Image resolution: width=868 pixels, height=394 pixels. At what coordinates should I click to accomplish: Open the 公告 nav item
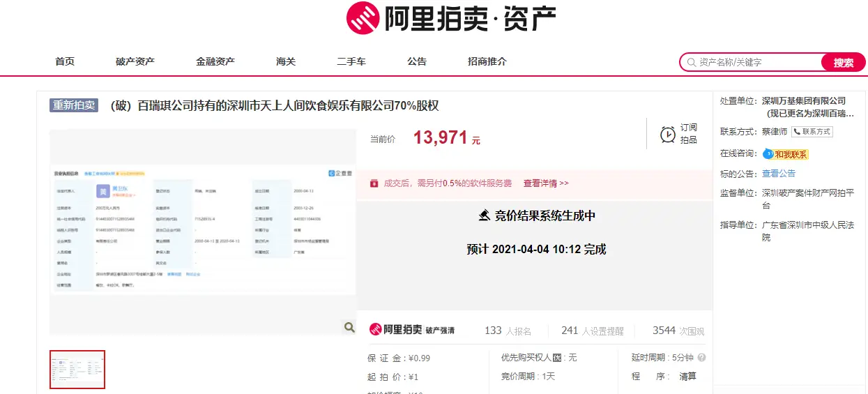(417, 61)
